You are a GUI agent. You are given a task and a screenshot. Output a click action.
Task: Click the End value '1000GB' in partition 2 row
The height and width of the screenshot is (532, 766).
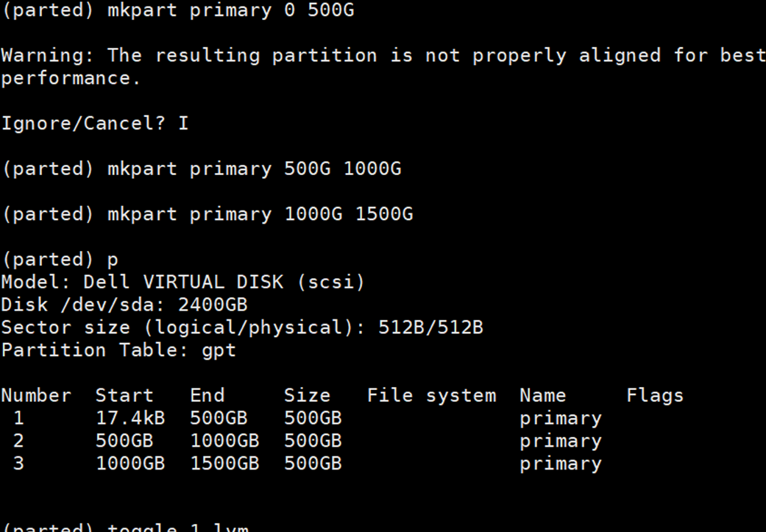[x=224, y=441]
